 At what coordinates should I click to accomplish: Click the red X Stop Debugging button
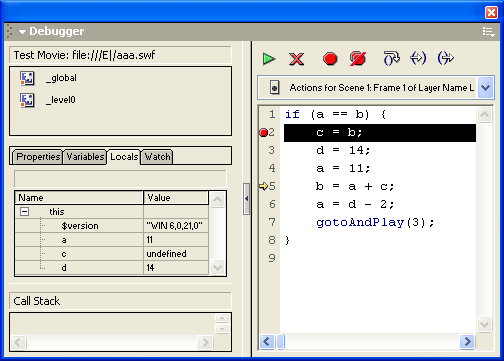(296, 59)
